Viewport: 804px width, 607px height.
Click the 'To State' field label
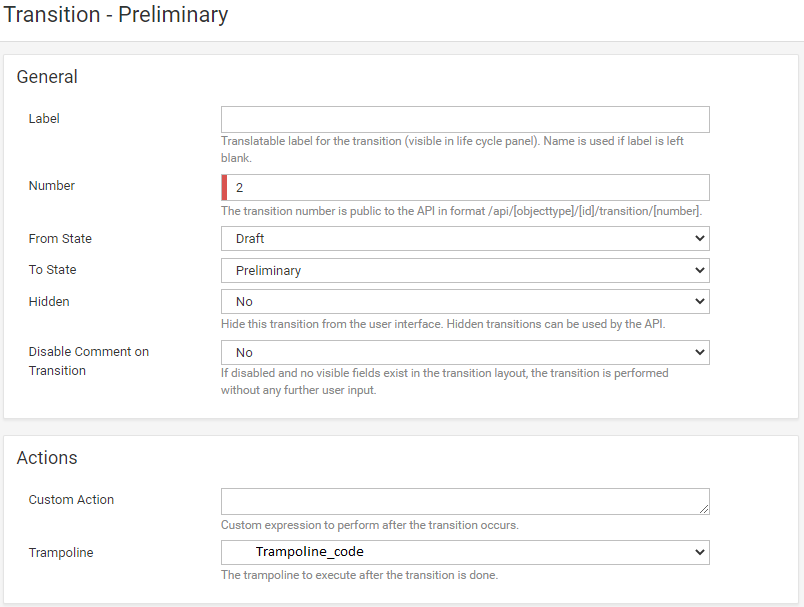(x=52, y=270)
